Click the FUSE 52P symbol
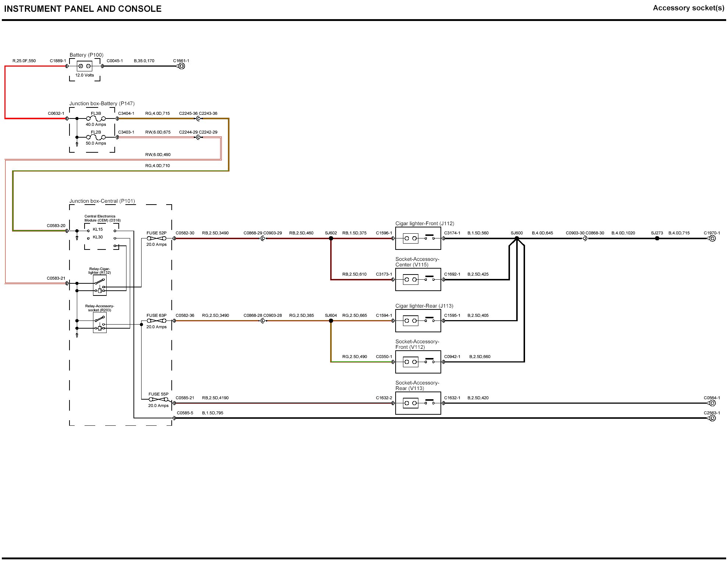Image resolution: width=728 pixels, height=563 pixels. point(157,238)
